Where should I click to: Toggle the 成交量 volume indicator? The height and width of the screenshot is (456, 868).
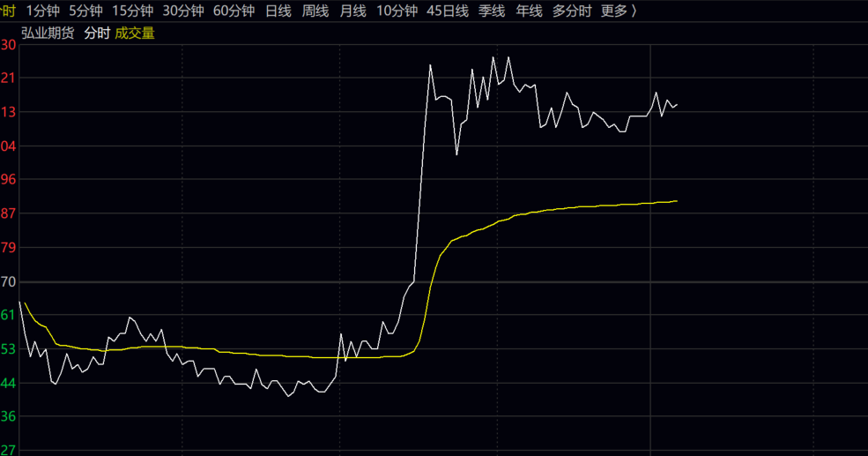point(135,34)
